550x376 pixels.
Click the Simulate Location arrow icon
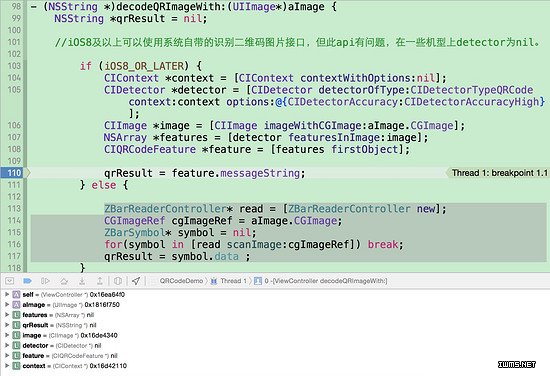tap(136, 281)
